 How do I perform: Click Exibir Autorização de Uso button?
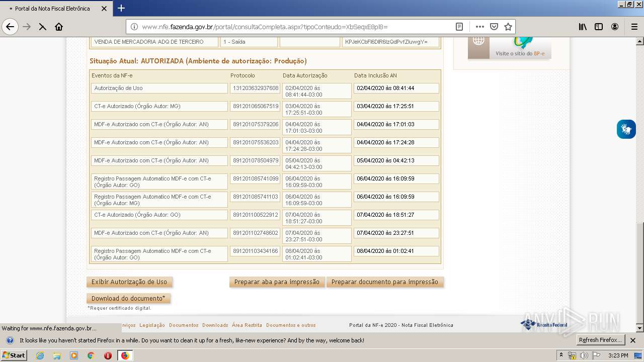(x=129, y=282)
